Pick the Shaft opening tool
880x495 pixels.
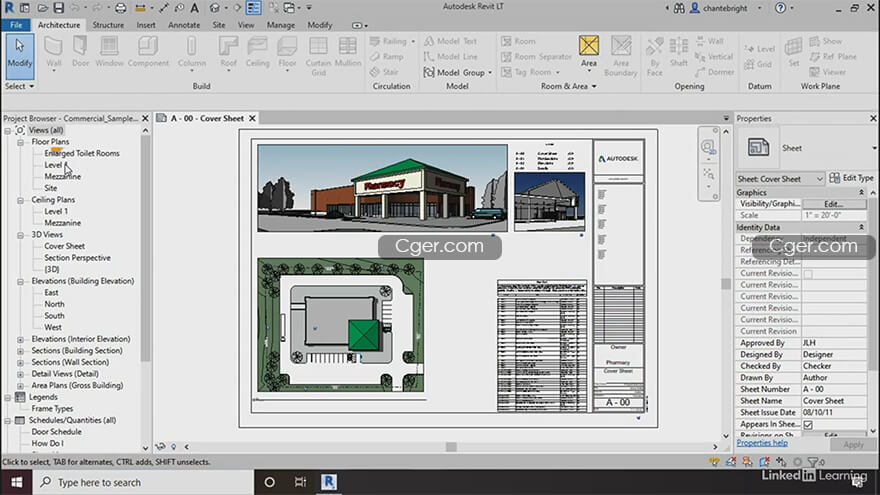(x=679, y=53)
